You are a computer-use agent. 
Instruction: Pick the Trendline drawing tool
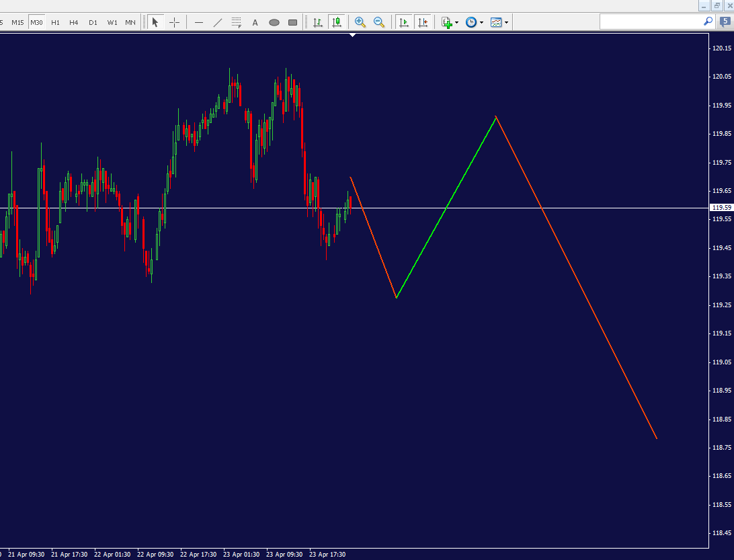pos(218,22)
